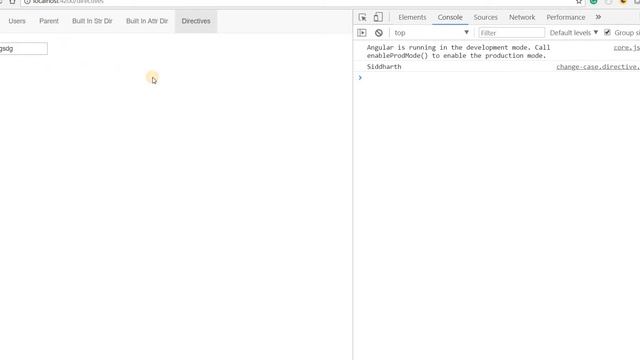Select the Angular development mode message

[x=458, y=51]
